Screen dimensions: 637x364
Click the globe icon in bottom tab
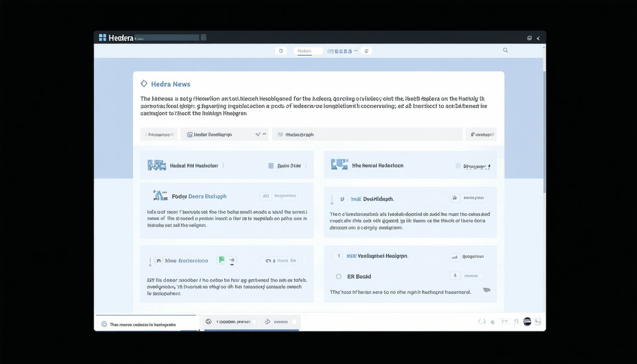click(x=104, y=324)
